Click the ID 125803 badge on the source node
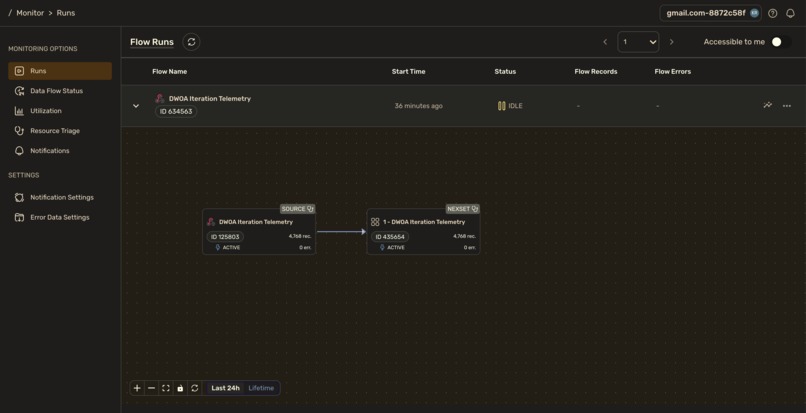 pyautogui.click(x=225, y=237)
